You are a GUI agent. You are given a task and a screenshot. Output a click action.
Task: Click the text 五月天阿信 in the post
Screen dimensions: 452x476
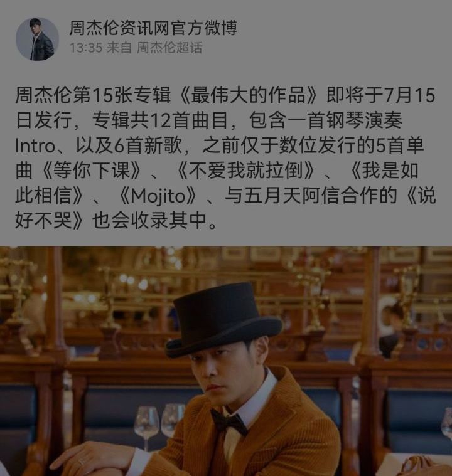click(x=292, y=196)
